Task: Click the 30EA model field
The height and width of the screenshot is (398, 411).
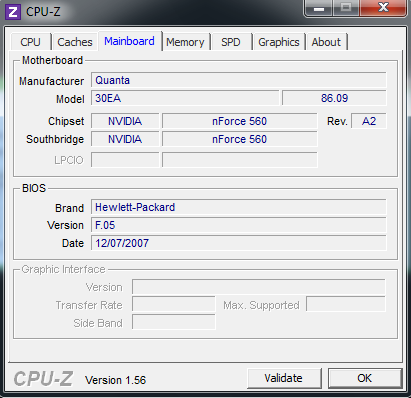Action: pos(185,98)
